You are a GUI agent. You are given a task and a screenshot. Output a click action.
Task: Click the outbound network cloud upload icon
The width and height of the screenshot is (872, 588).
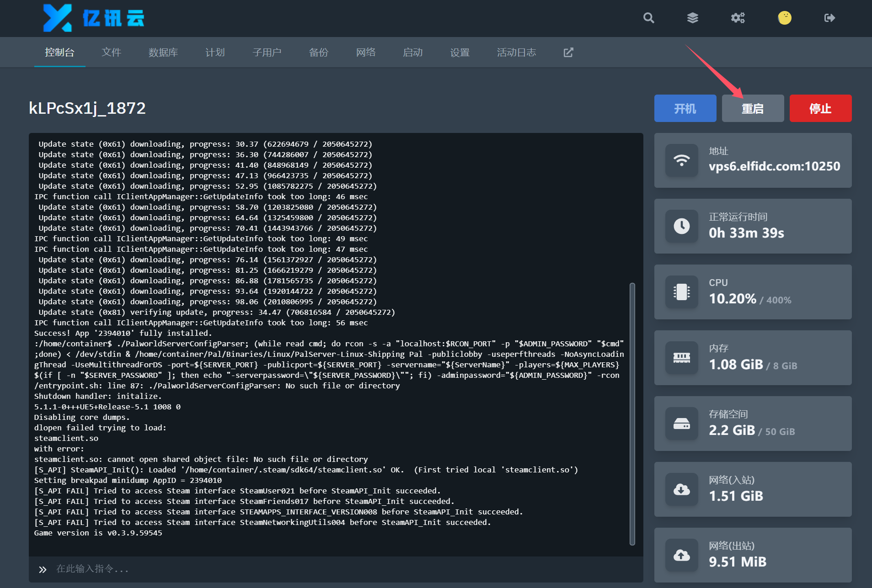(x=681, y=555)
